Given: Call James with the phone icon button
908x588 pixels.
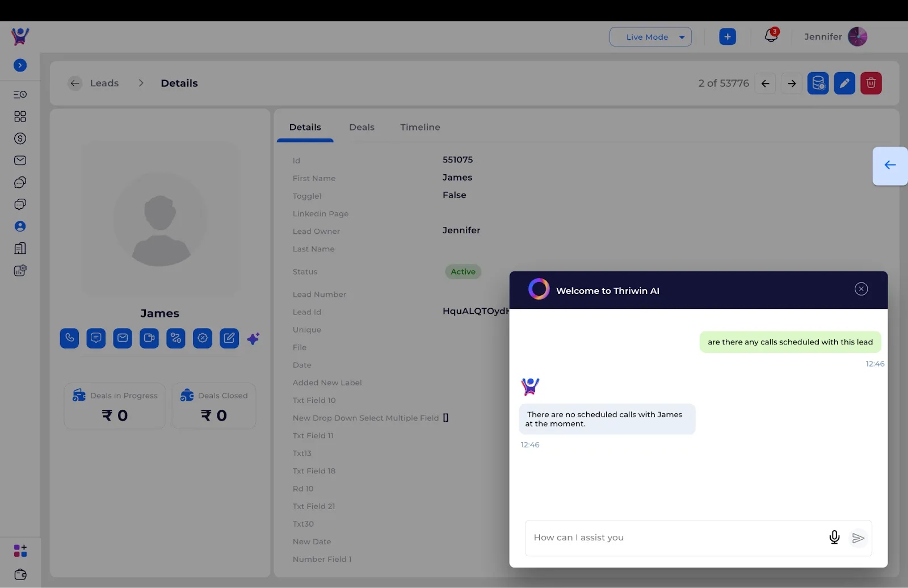Looking at the screenshot, I should tap(69, 338).
